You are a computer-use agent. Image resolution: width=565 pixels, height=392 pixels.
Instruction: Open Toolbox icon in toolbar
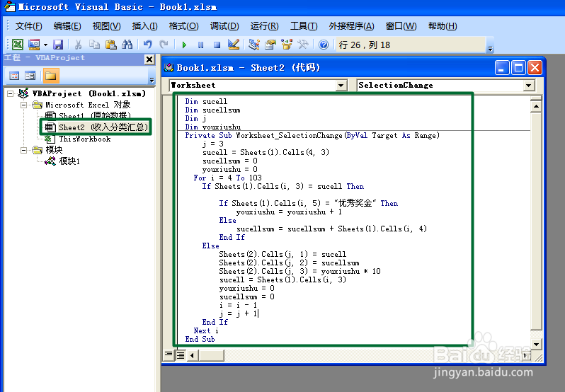coord(303,45)
